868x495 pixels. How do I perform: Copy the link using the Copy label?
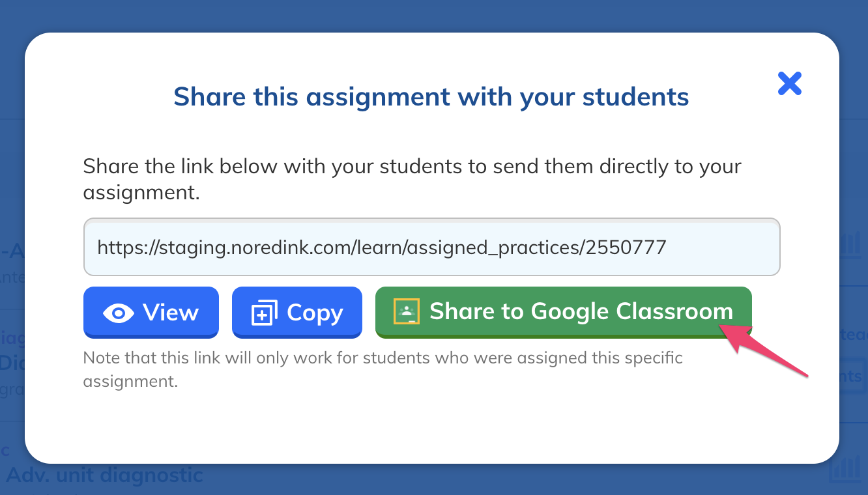tap(315, 313)
